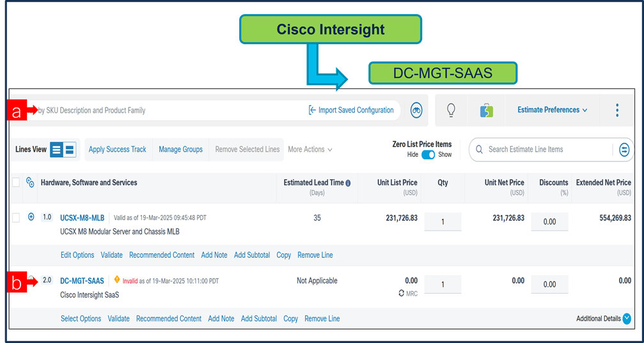The height and width of the screenshot is (343, 644).
Task: Open the lightbulb suggestions icon
Action: [452, 109]
